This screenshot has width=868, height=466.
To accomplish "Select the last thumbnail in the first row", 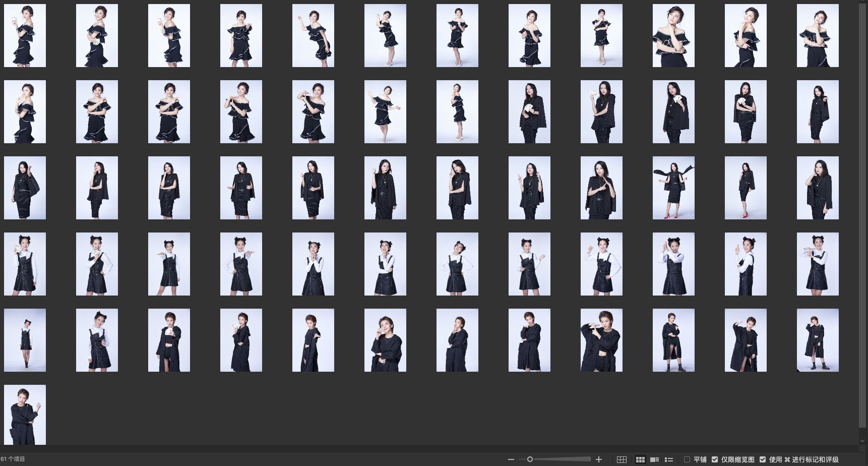I will tap(818, 36).
